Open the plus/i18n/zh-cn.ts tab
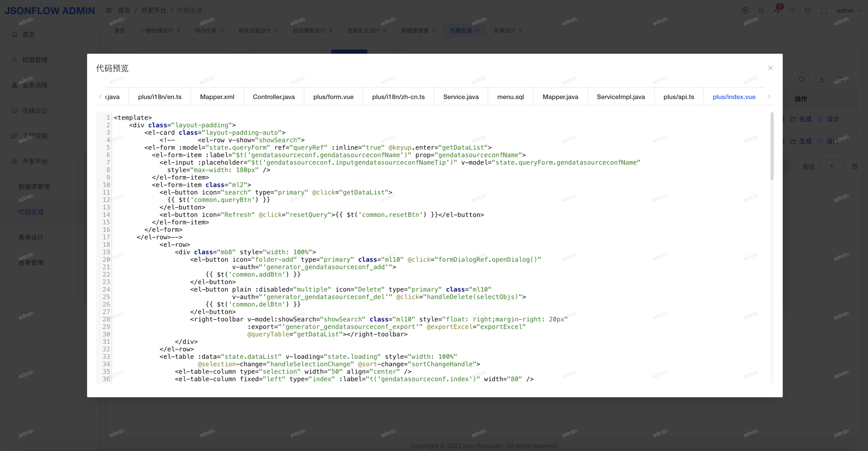 (398, 97)
